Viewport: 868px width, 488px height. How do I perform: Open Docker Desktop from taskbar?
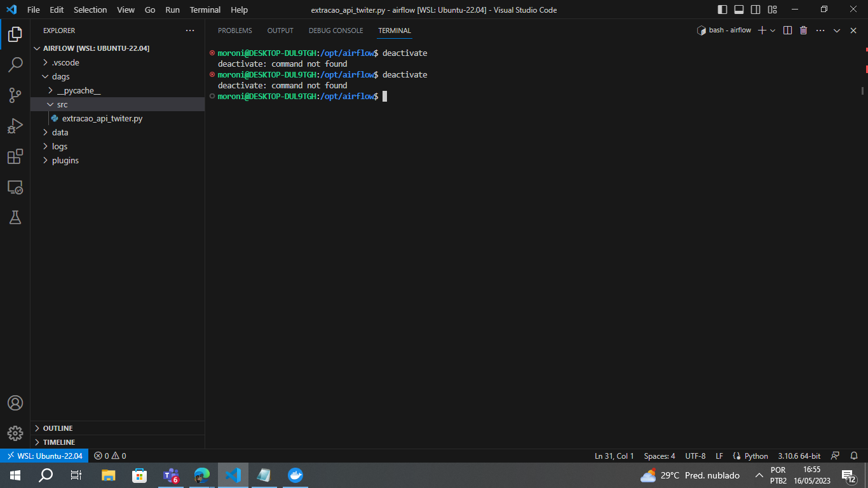295,475
